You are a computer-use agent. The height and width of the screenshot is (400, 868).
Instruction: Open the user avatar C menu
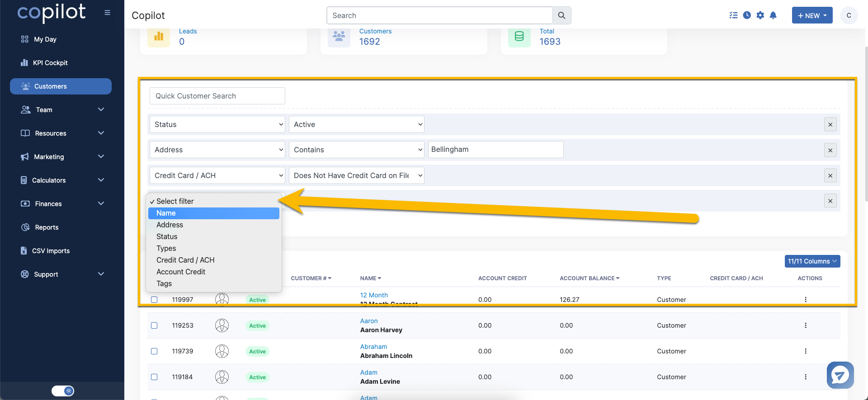click(849, 15)
